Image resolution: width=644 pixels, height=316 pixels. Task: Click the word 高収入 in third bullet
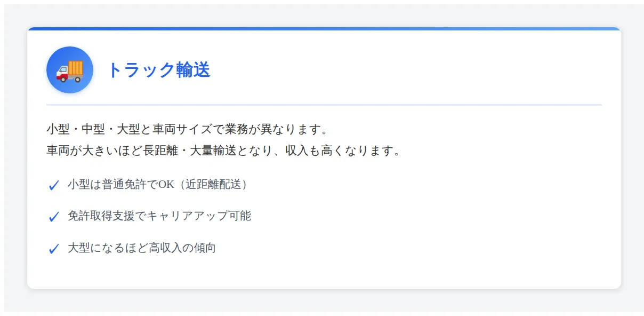[x=166, y=248]
